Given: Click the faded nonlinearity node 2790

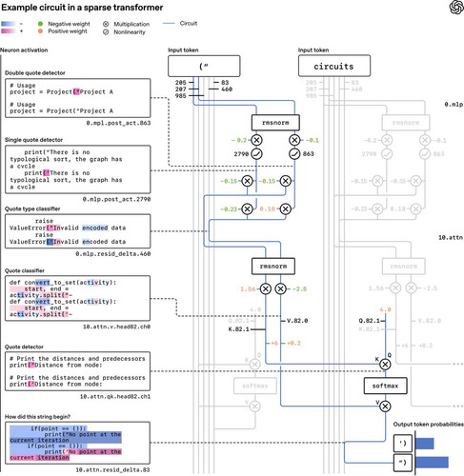Looking at the screenshot, I should [x=387, y=154].
